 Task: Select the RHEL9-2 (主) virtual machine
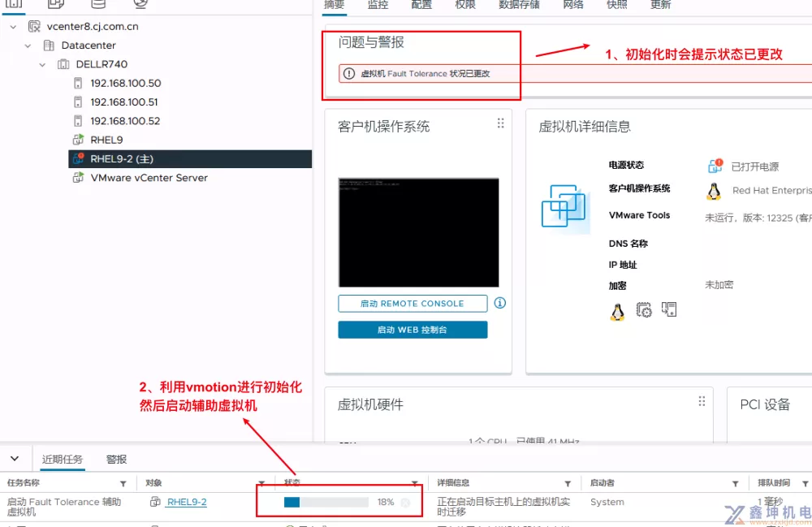[122, 159]
